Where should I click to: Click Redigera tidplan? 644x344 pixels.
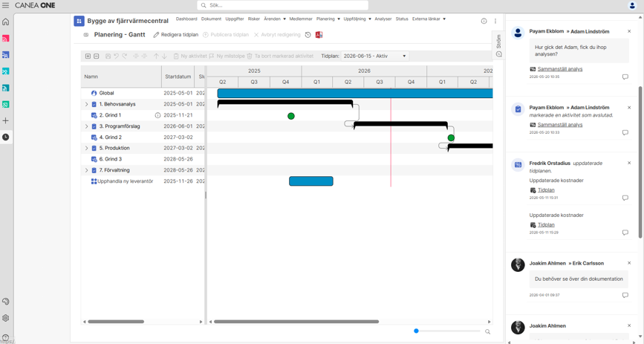point(176,35)
